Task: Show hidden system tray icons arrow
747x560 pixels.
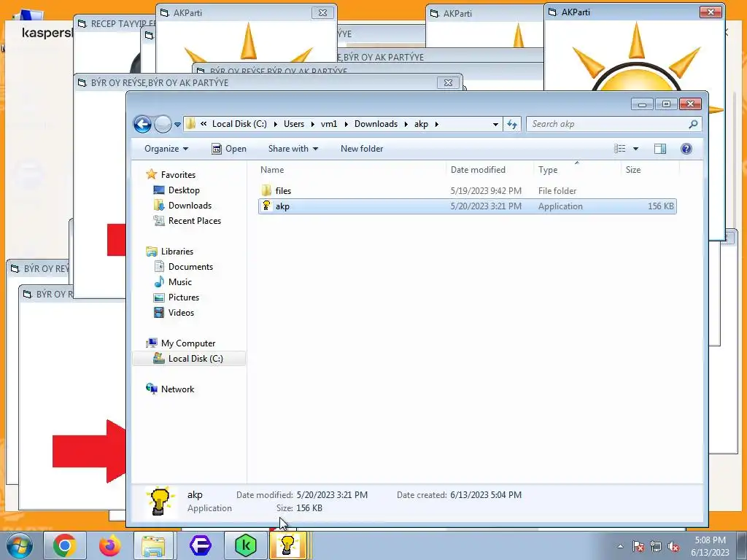Action: click(620, 546)
